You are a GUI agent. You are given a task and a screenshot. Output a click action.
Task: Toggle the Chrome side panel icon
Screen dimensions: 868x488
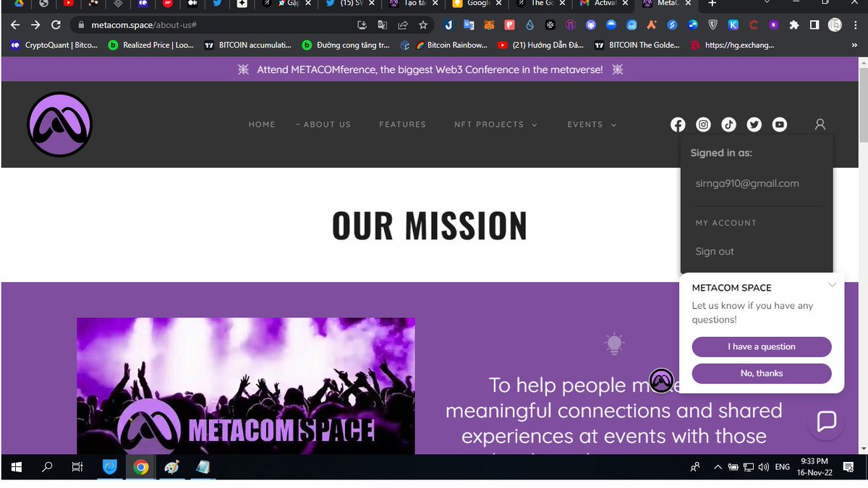click(814, 25)
